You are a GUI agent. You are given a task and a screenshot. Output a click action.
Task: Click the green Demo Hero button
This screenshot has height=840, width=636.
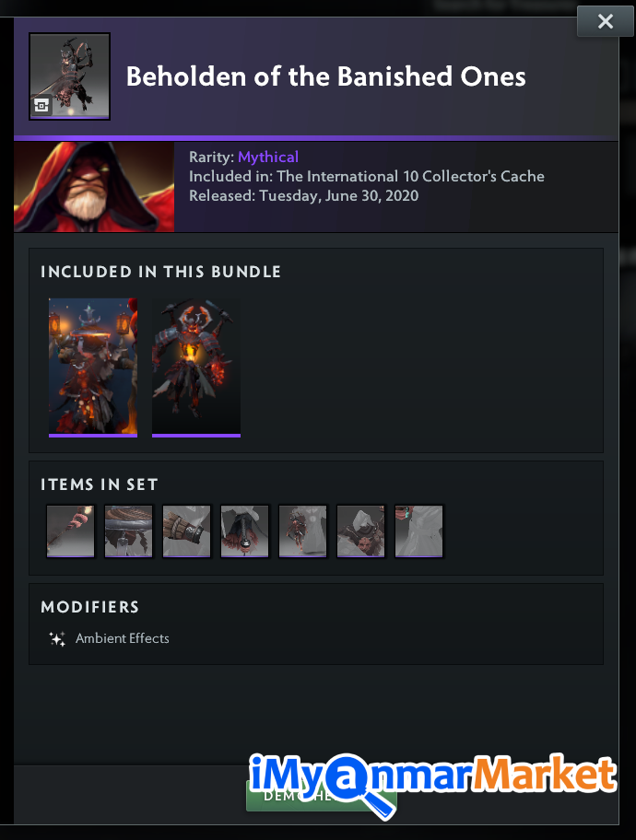(x=321, y=796)
